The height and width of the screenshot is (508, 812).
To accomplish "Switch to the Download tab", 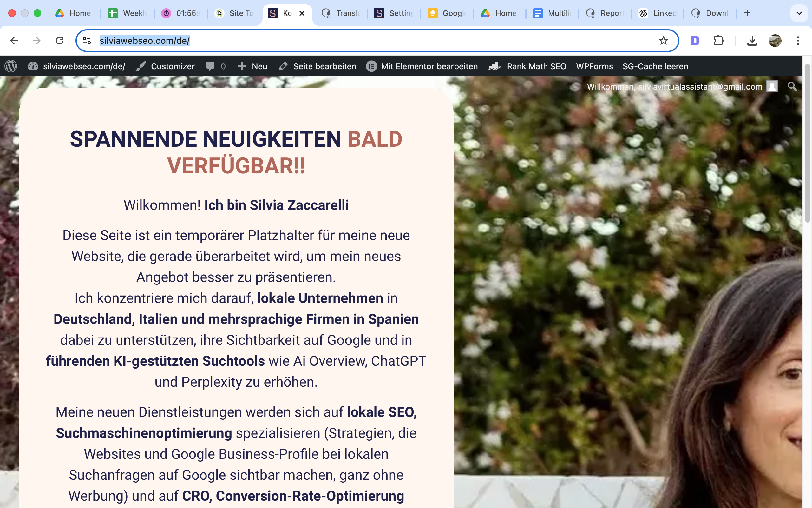I will pos(710,13).
